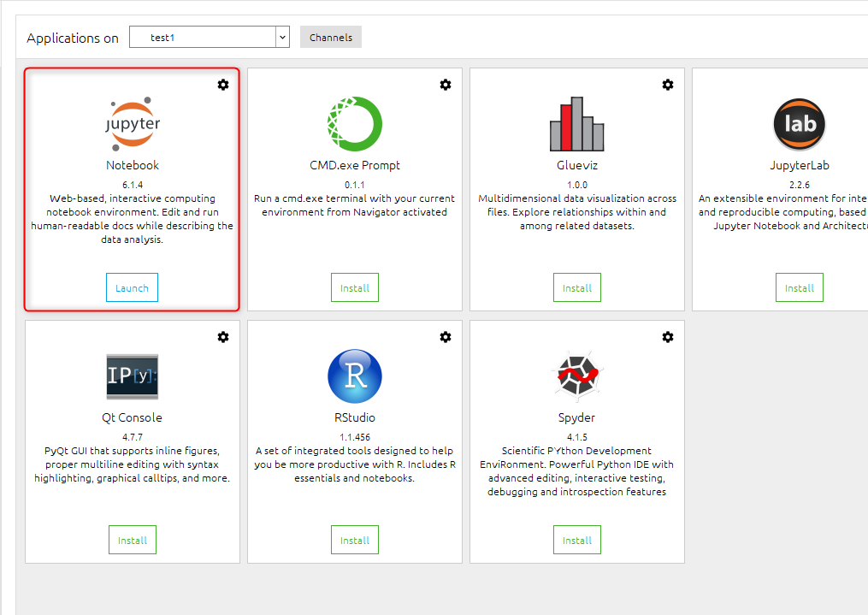Click the Jupyter Notebook logo
Screen dimensions: 868x615
click(x=133, y=124)
